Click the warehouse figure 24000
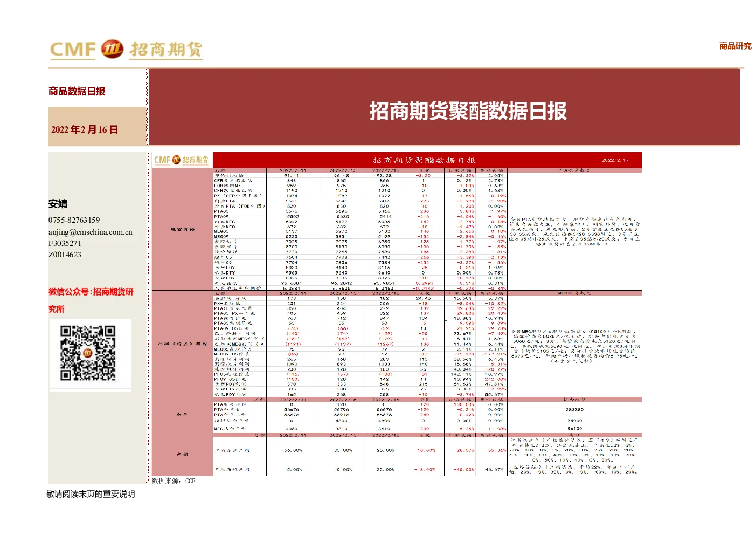This screenshot has height=535, width=756. (574, 421)
